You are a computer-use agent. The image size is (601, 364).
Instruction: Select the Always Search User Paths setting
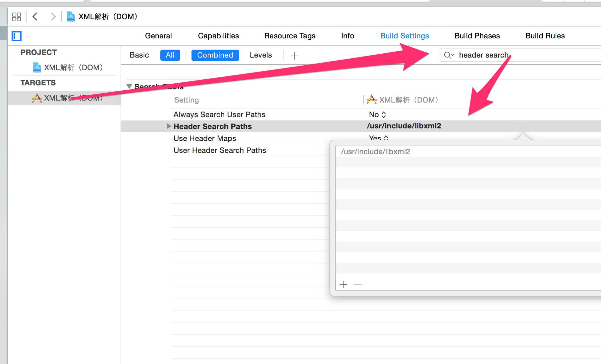point(219,114)
